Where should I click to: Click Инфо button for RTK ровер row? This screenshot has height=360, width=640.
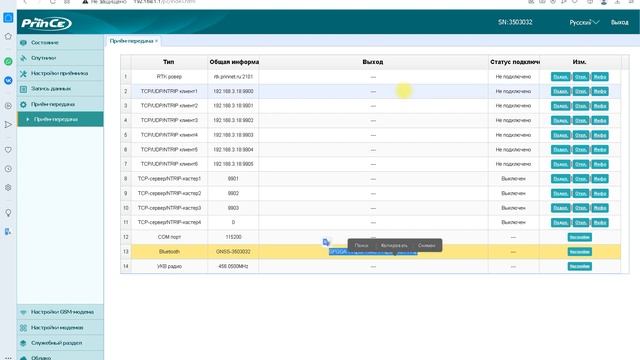(600, 77)
